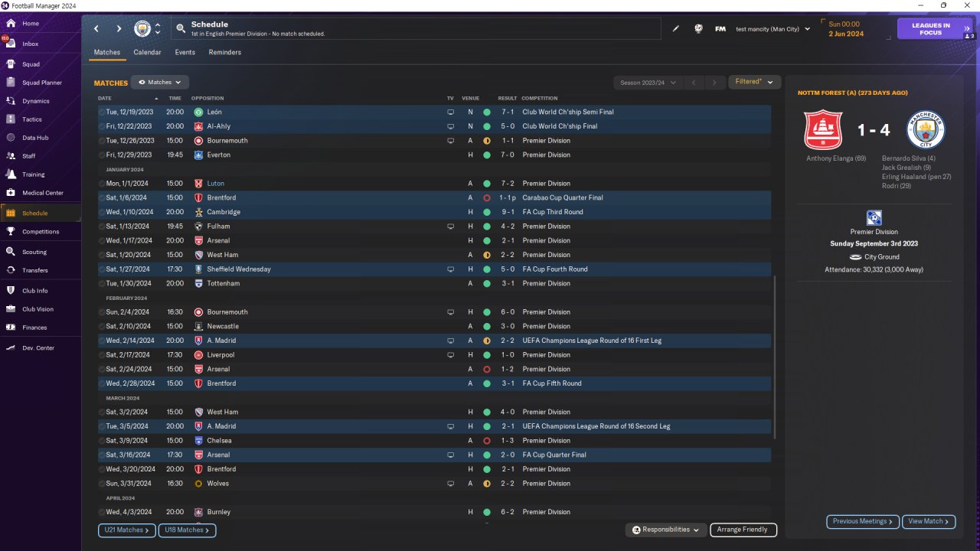Sort by the Competition column header
The image size is (980, 551).
point(540,99)
